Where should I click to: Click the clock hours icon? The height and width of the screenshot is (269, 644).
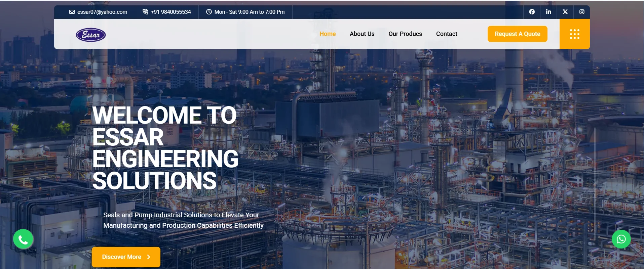coord(209,12)
